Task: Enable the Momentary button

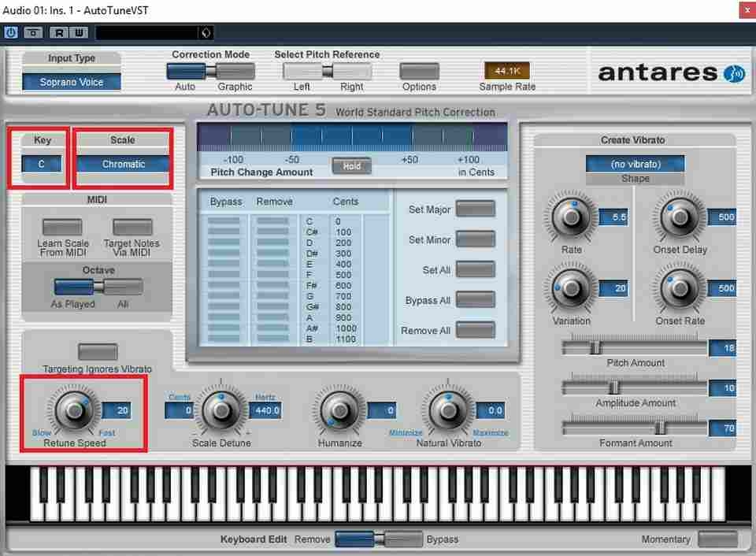Action: (x=717, y=539)
